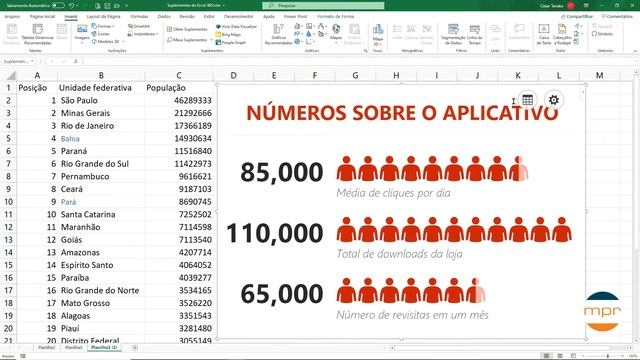This screenshot has height=360, width=640.
Task: Switch to Normal view in status bar
Action: pos(546,356)
